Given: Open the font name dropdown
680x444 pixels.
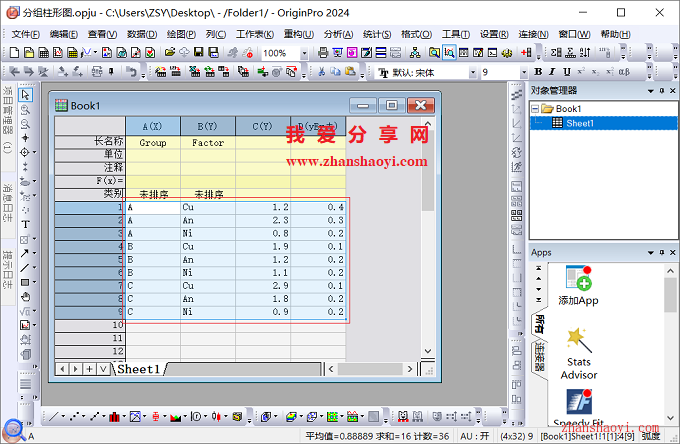Looking at the screenshot, I should 473,72.
